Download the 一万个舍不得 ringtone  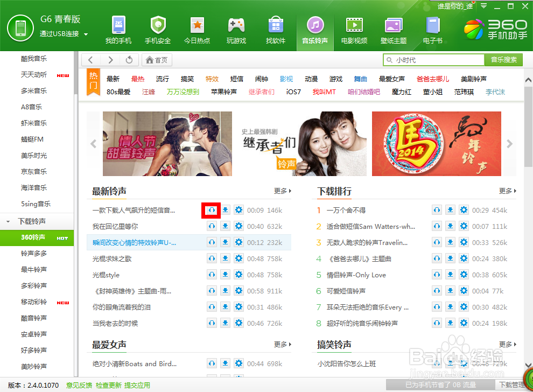pos(450,210)
